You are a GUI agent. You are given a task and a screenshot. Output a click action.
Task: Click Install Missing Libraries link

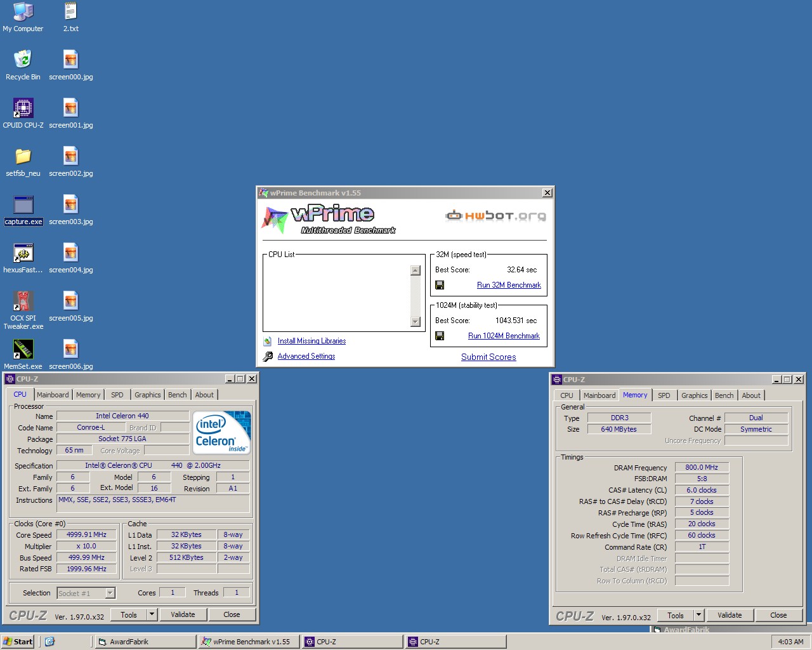click(311, 341)
